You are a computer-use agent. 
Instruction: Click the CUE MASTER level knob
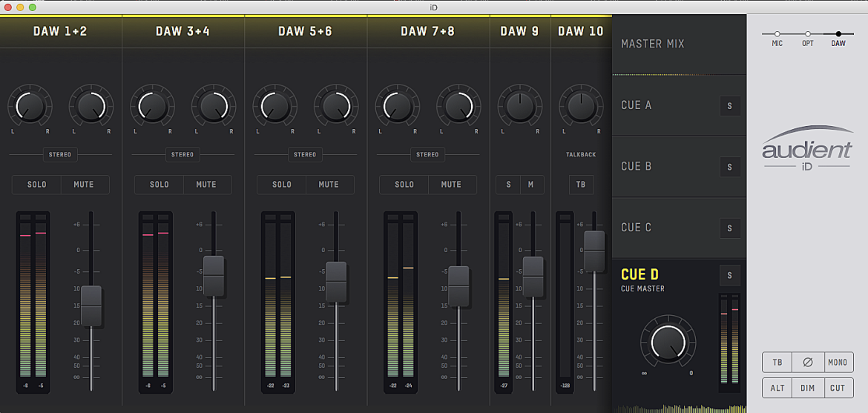[668, 340]
